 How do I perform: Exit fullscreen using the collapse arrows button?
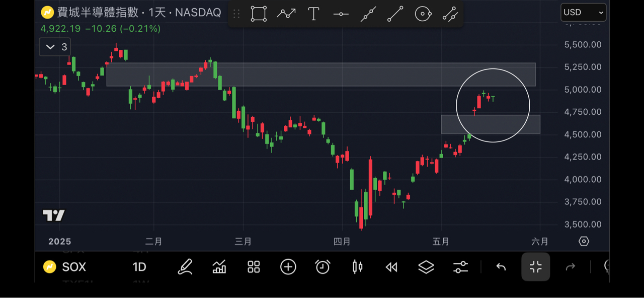click(x=536, y=267)
